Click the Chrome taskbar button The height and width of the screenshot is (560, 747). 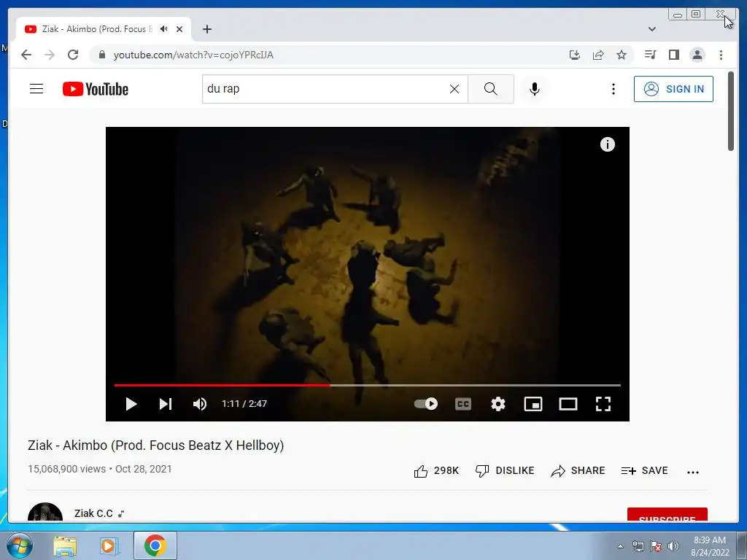point(155,545)
